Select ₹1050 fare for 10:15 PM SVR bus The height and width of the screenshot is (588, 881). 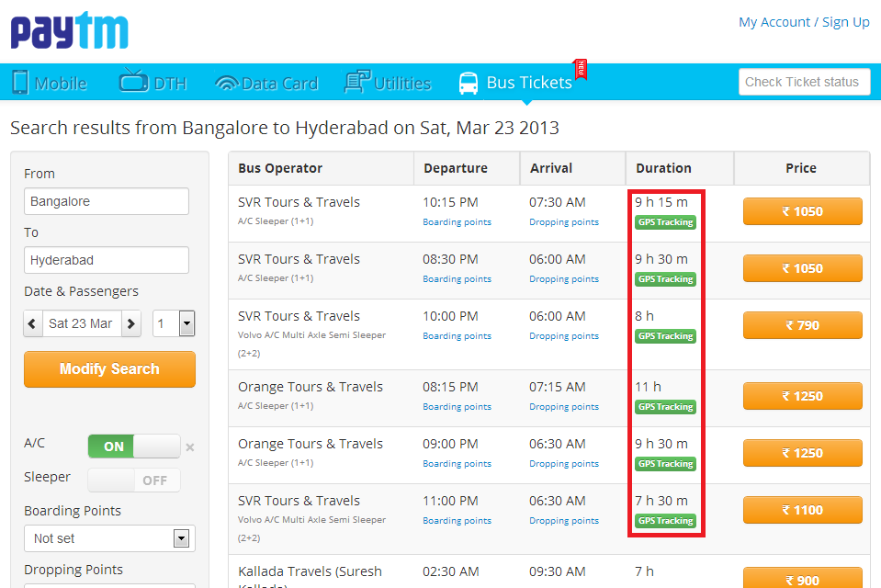coord(802,211)
